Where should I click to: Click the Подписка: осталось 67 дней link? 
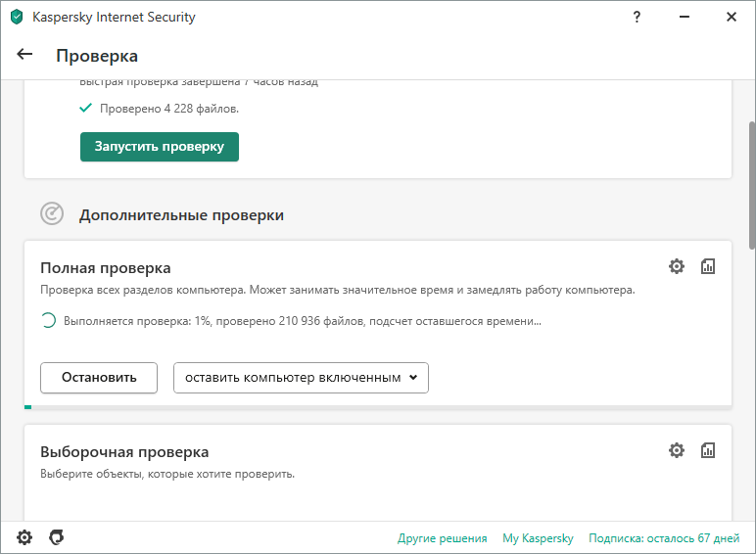tap(664, 538)
